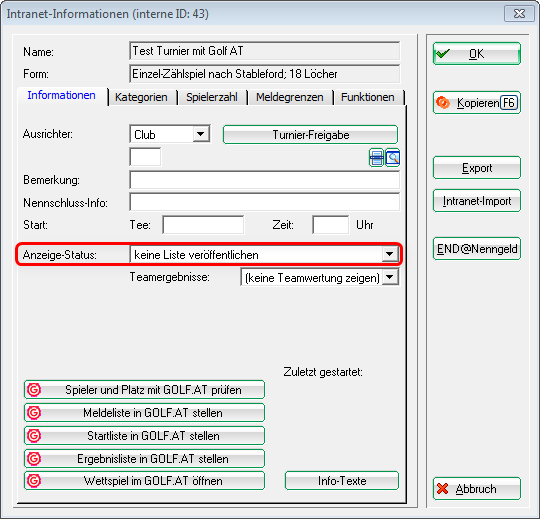This screenshot has height=519, width=540.
Task: Click Wettspiel im GOLF.AT öffnen
Action: [144, 481]
